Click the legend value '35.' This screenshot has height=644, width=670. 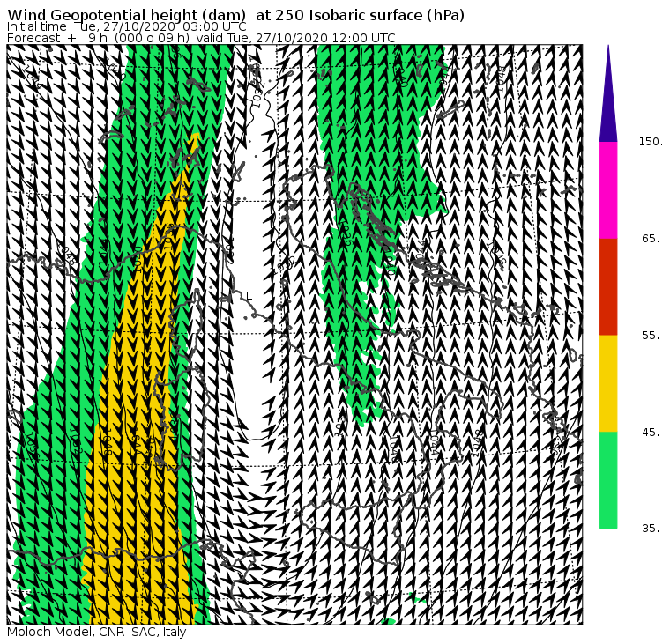point(651,529)
